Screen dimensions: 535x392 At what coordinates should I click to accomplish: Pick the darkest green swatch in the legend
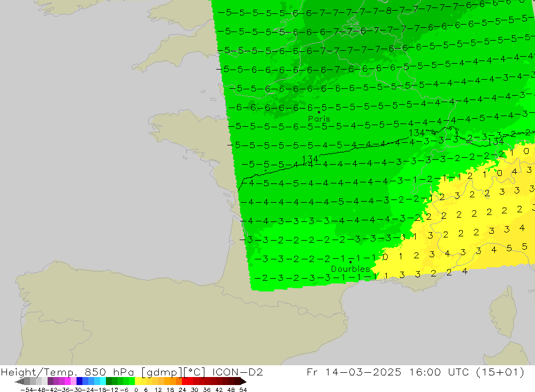tap(109, 381)
